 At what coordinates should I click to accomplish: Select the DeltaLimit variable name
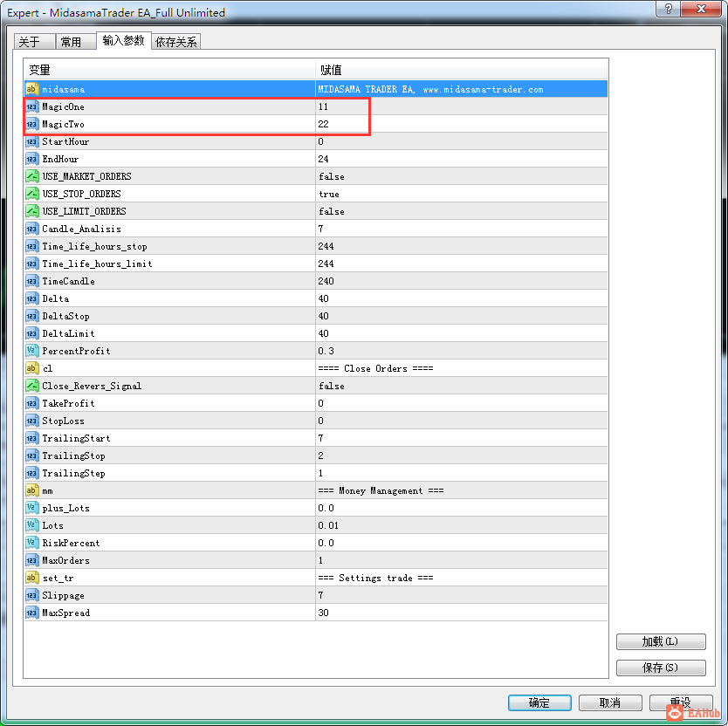click(68, 333)
